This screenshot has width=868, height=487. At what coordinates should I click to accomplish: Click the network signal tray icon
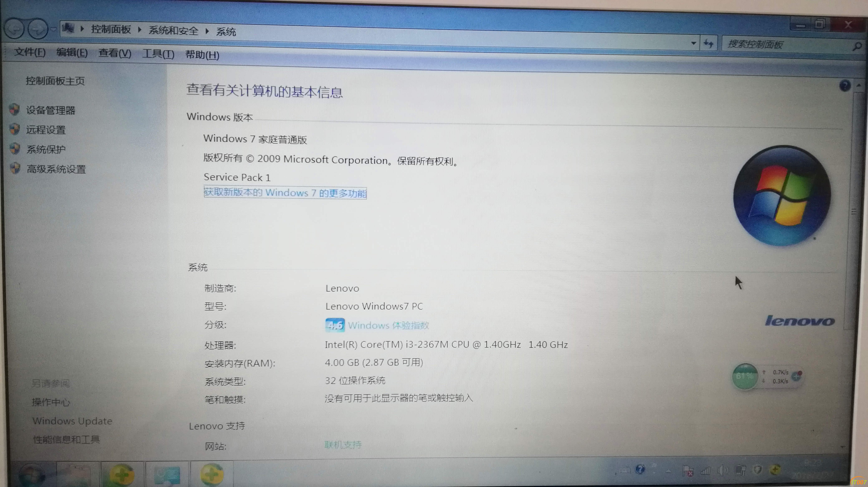click(705, 471)
